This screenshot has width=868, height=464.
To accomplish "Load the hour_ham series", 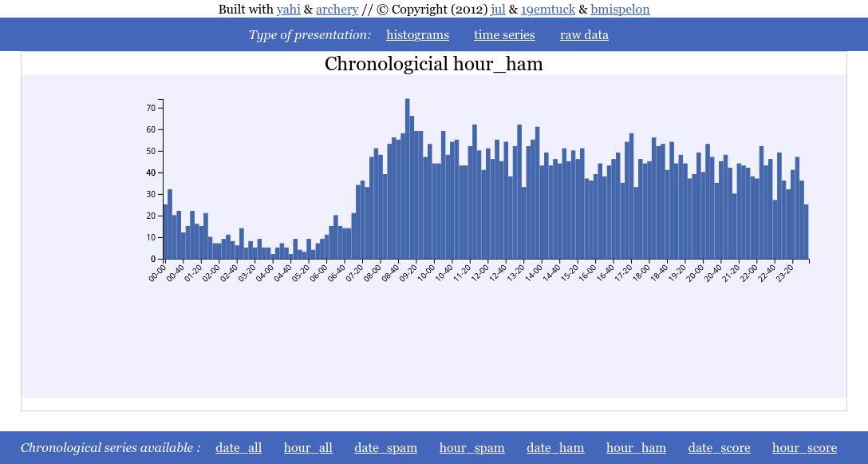I will (x=636, y=448).
